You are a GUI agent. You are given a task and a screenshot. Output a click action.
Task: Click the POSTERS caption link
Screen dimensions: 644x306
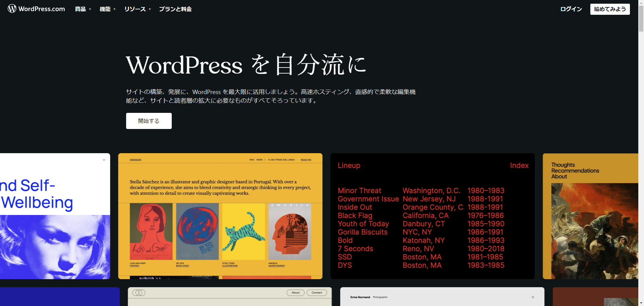coord(134,266)
